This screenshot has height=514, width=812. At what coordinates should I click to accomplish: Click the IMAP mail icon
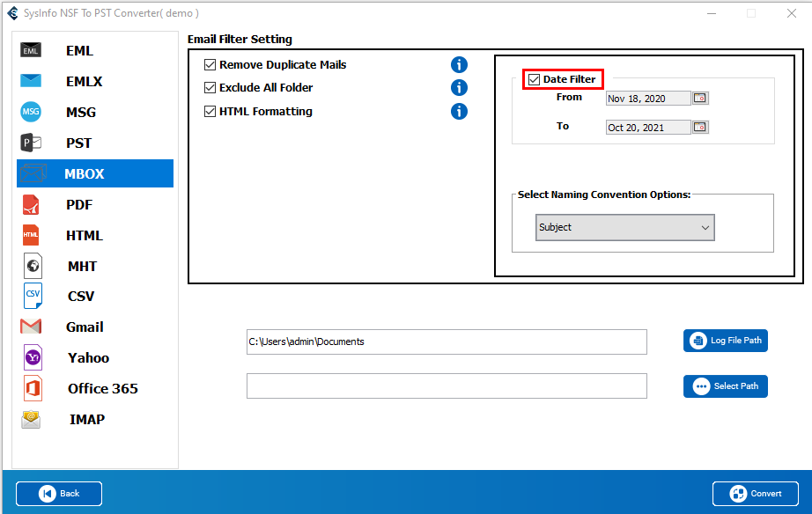(31, 419)
